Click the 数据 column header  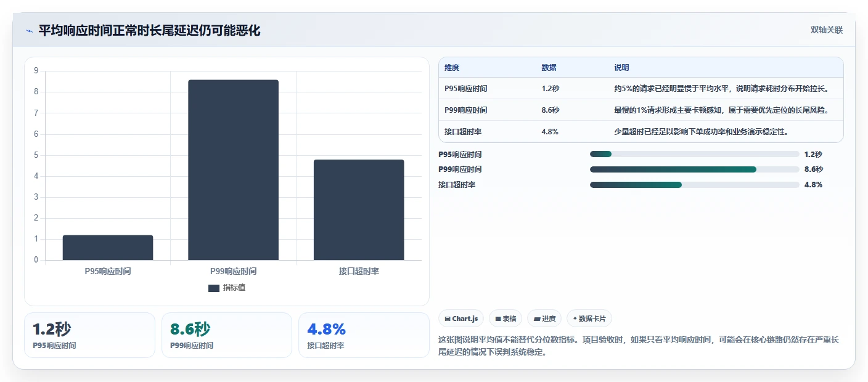[549, 68]
